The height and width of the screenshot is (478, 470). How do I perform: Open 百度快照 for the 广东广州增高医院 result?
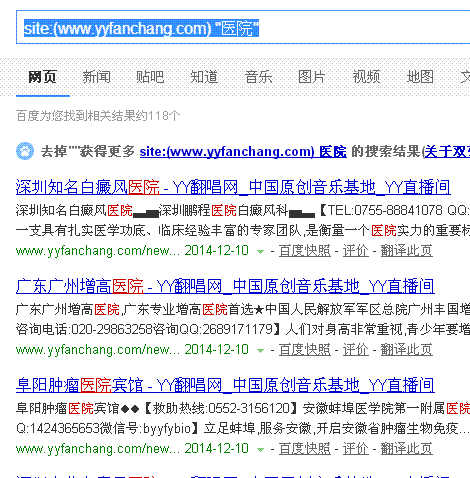tap(305, 350)
